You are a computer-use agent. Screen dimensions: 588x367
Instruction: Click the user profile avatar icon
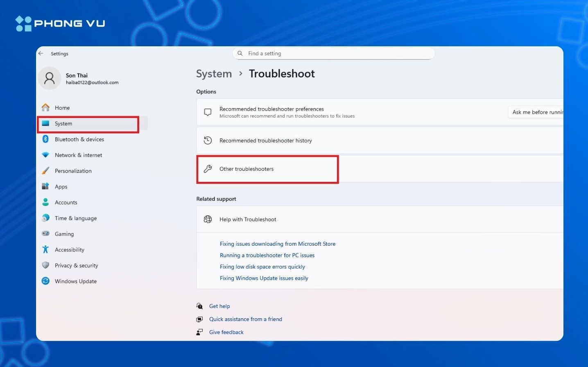50,78
